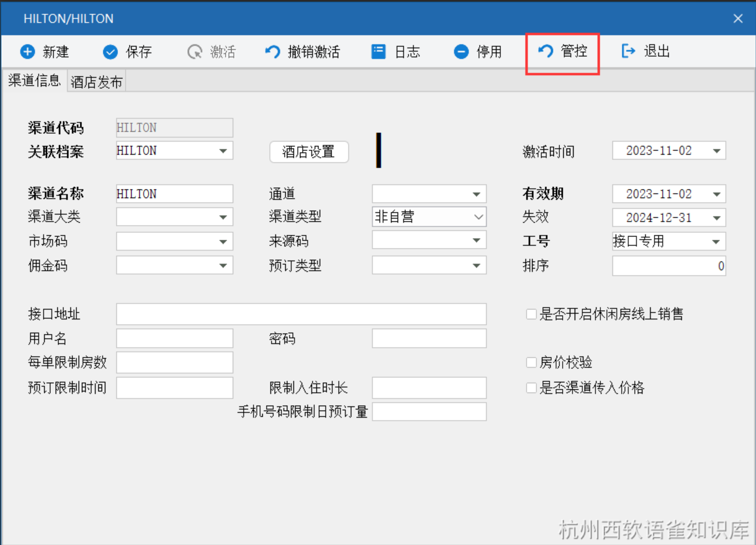Click the 退出 exit icon
The image size is (756, 545).
coord(628,51)
